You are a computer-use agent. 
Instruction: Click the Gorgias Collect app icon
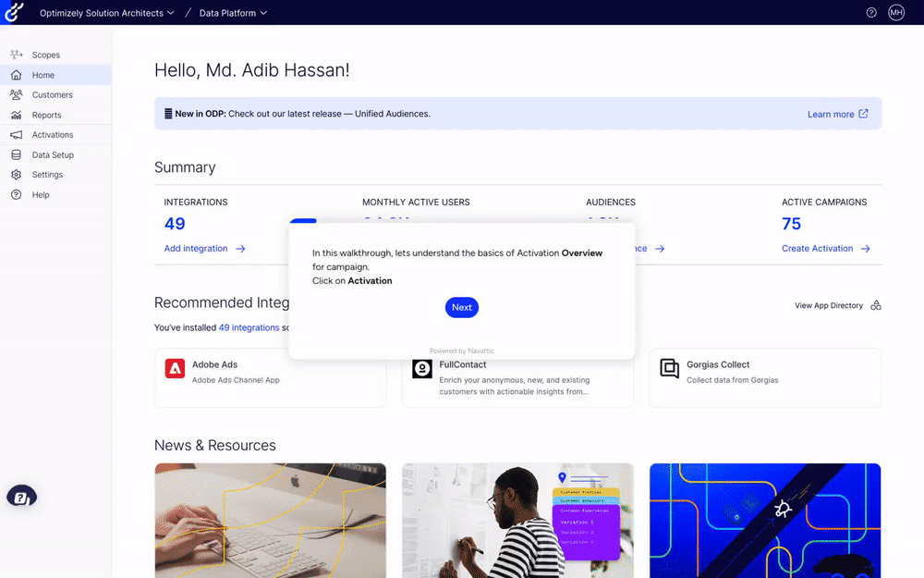(669, 369)
